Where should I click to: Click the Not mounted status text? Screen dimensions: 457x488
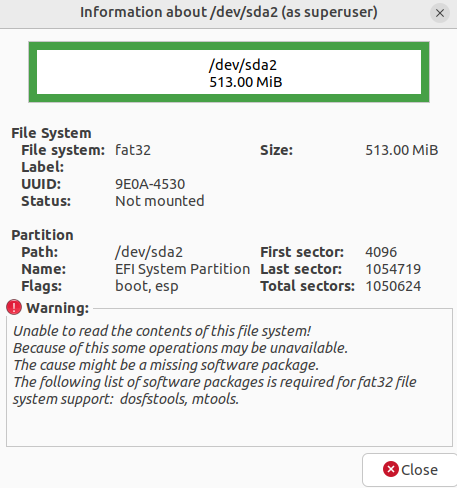(159, 201)
